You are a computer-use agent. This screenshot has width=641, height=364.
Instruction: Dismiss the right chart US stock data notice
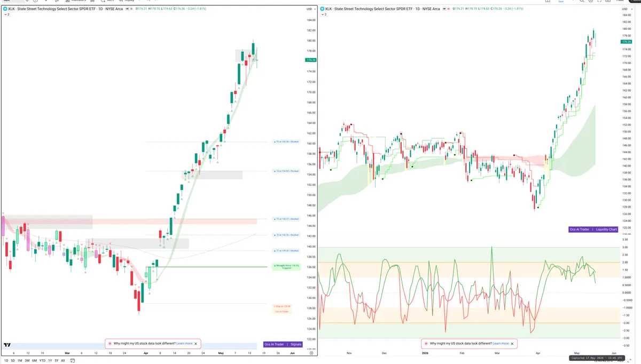coord(512,344)
